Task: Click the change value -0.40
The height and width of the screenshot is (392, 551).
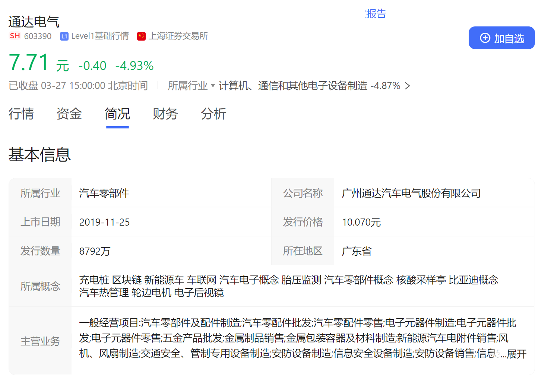Action: [x=92, y=66]
